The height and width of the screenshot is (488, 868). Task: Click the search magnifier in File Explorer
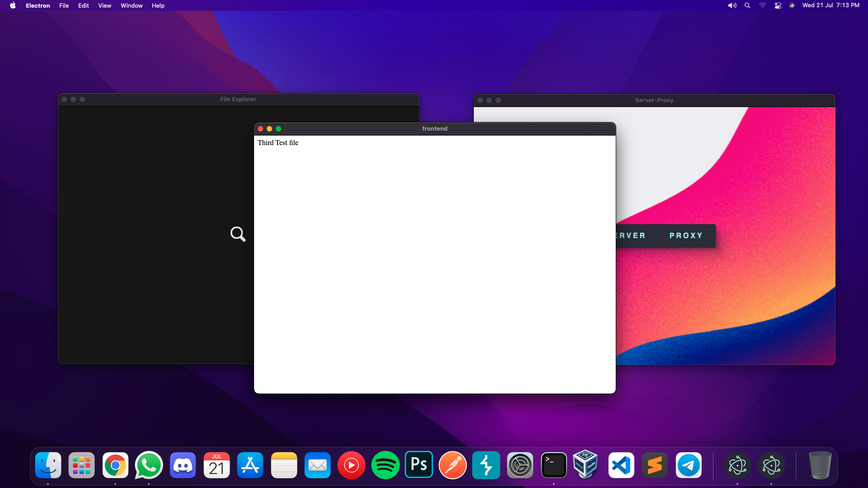coord(238,234)
